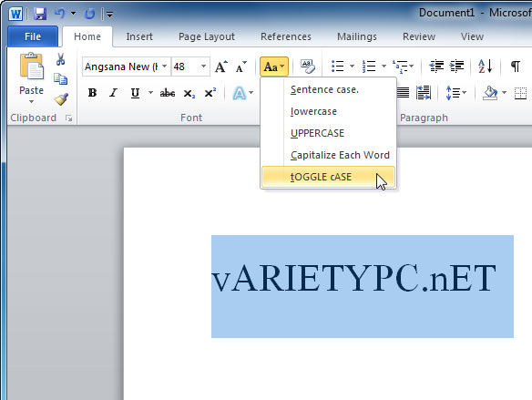The height and width of the screenshot is (400, 532).
Task: Toggle superscript formatting
Action: tap(210, 93)
